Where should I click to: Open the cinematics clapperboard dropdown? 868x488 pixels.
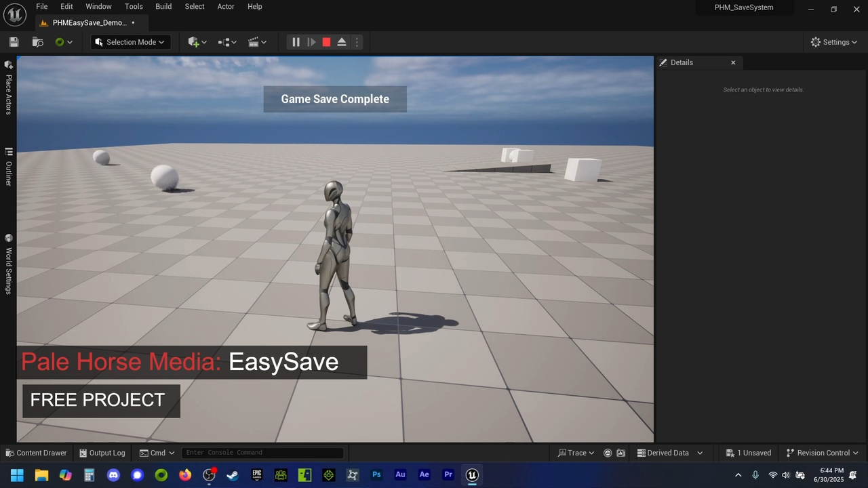(x=257, y=42)
